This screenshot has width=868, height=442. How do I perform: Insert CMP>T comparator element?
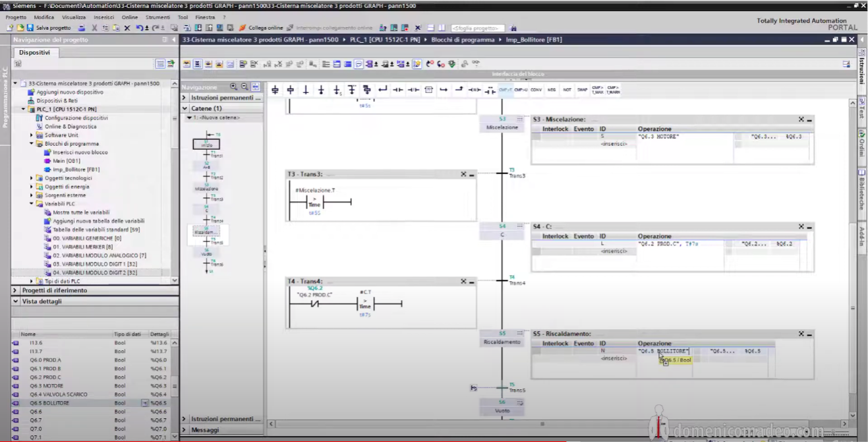506,90
